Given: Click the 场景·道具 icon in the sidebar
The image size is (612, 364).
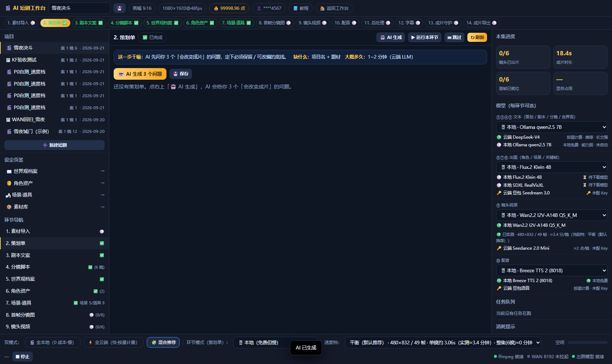Looking at the screenshot, I should (x=8, y=195).
